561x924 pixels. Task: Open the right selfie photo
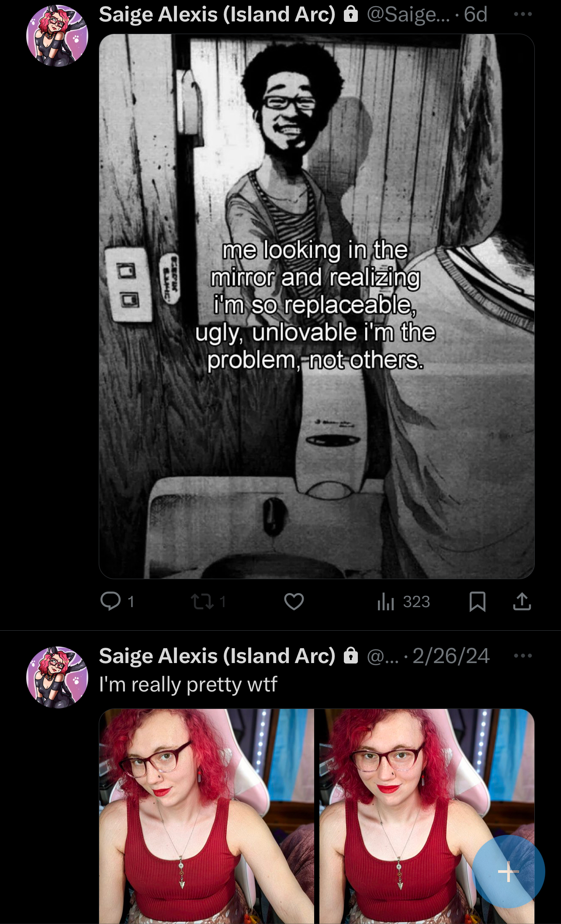coord(427,816)
